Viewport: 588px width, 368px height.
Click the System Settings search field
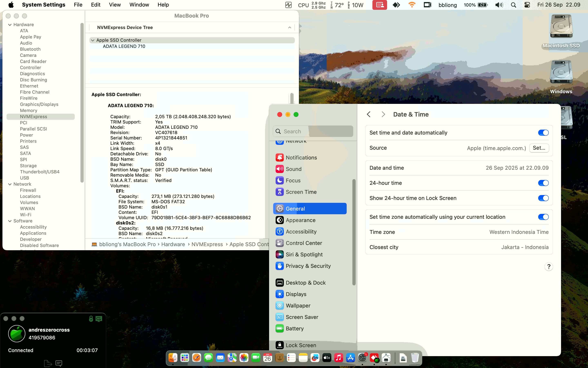(313, 131)
